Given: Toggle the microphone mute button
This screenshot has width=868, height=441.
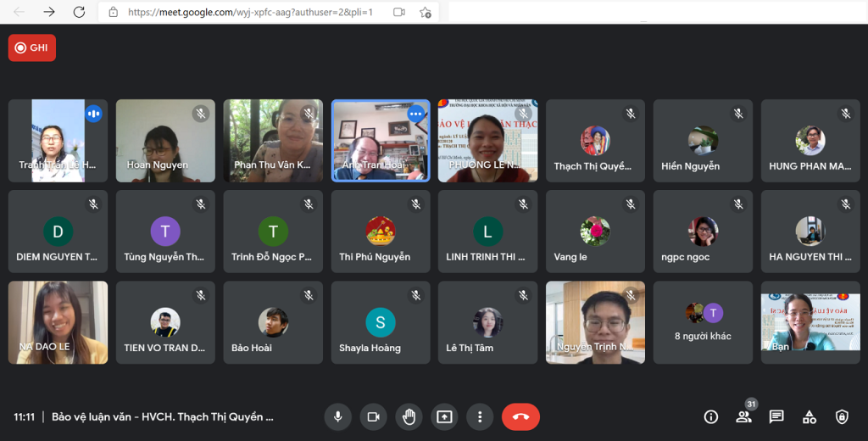Looking at the screenshot, I should [x=337, y=416].
